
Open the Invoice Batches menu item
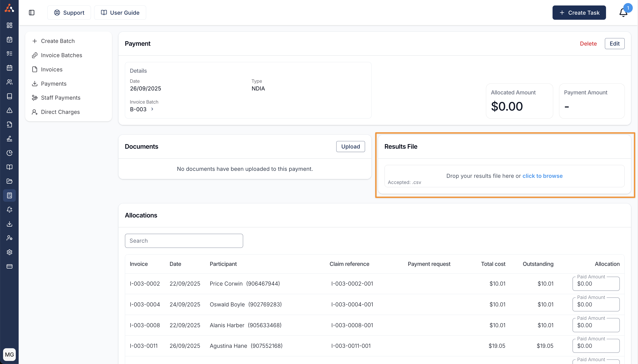(61, 55)
